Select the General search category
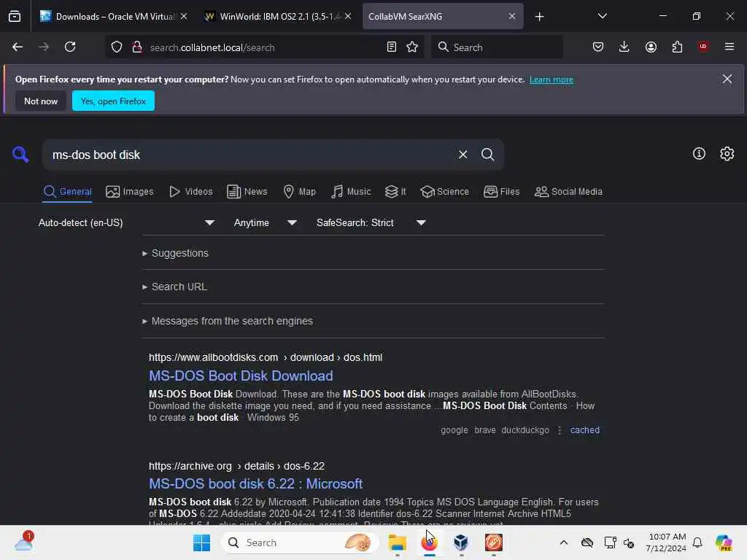 tap(67, 192)
